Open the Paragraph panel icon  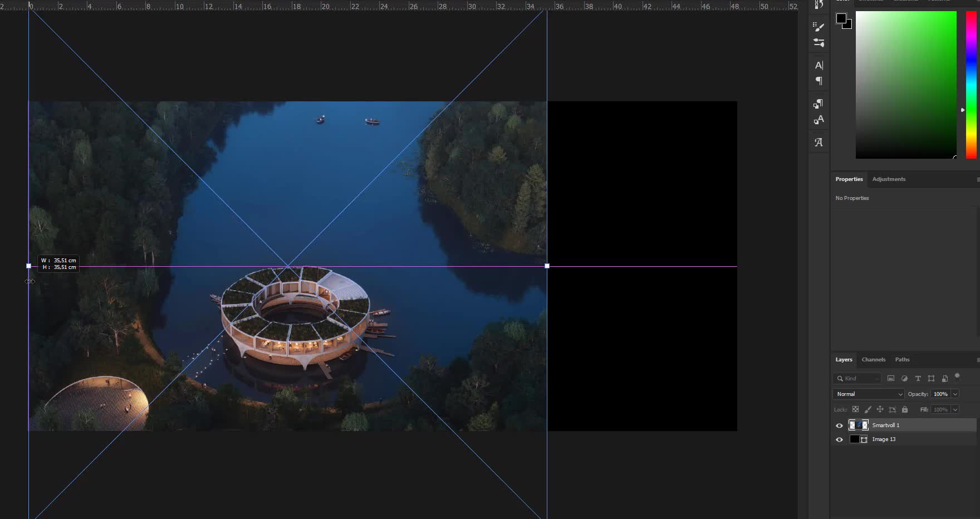[x=819, y=80]
